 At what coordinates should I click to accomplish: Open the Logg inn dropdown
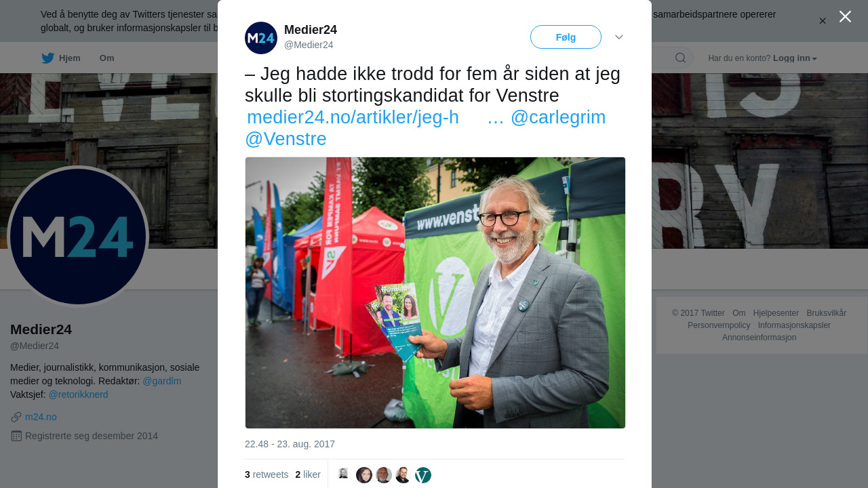(795, 58)
